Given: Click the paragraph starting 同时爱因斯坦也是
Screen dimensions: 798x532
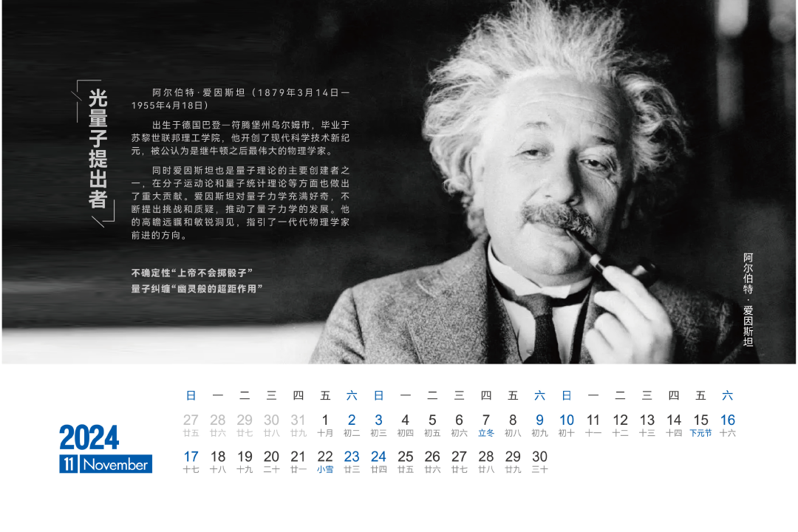Looking at the screenshot, I should click(240, 202).
